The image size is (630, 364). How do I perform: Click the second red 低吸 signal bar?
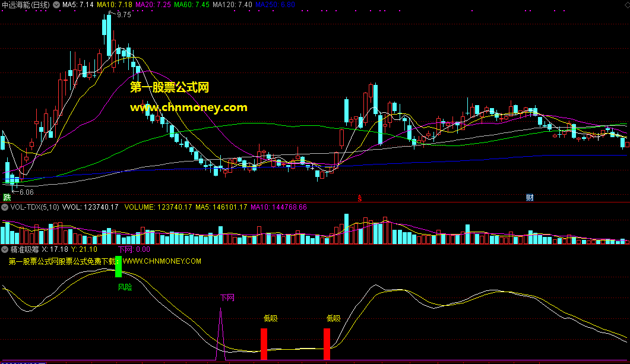coord(327,344)
